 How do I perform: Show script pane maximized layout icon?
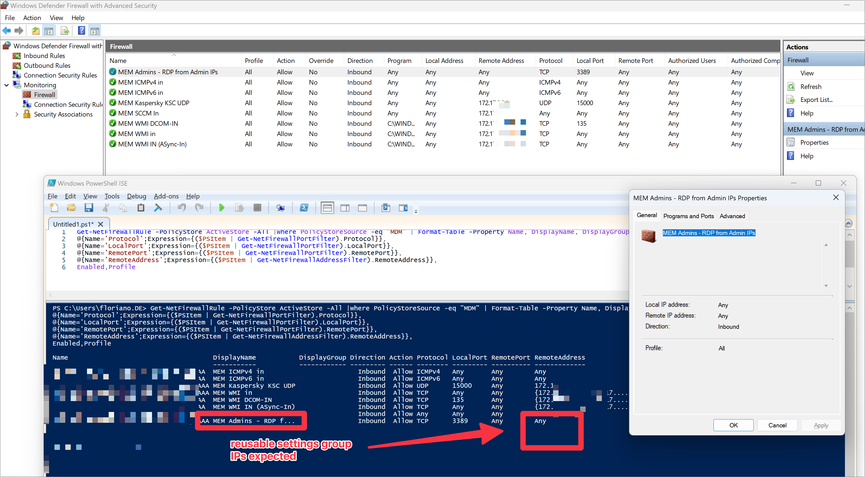pos(362,208)
